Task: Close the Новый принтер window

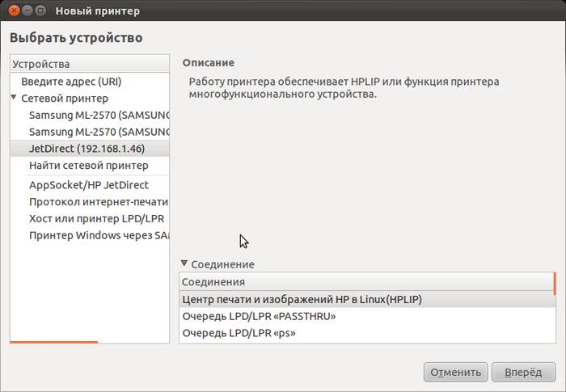Action: 13,11
